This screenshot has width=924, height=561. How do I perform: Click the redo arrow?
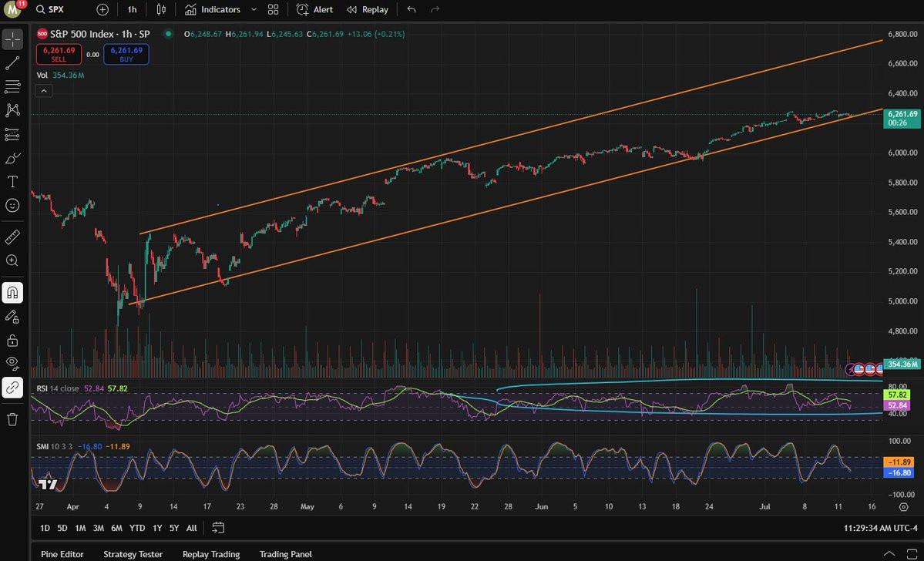(435, 9)
